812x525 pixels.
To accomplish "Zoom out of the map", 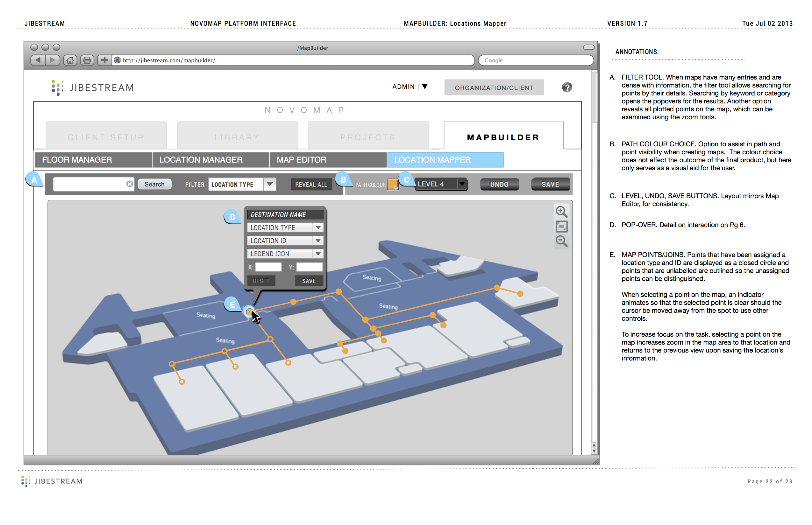I will click(x=561, y=241).
